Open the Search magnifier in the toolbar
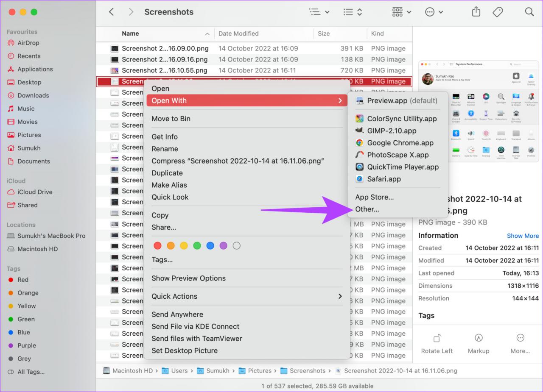The width and height of the screenshot is (543, 392). point(529,12)
